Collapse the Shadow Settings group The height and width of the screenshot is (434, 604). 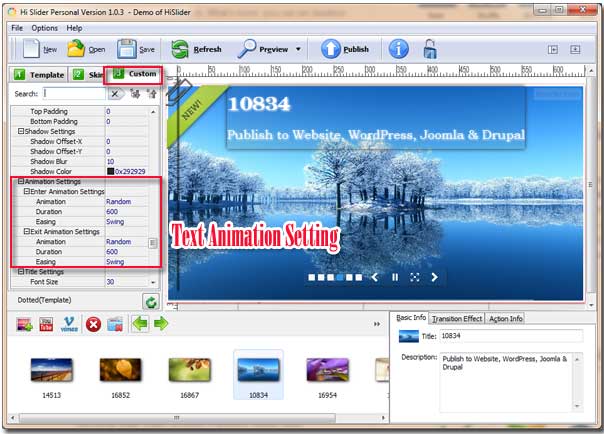21,131
